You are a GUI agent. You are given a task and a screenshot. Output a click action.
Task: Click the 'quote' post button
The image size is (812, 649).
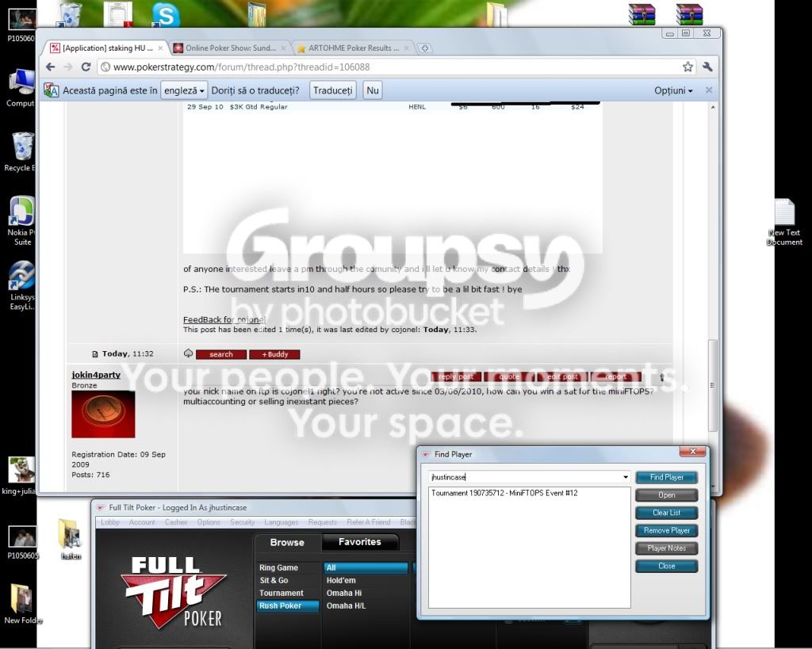(509, 376)
